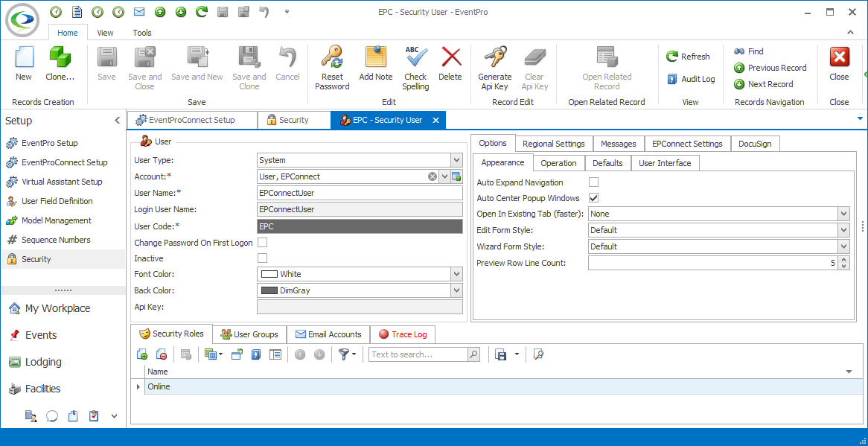This screenshot has height=446, width=868.
Task: Close the EPC - Security User document tab
Action: coord(435,120)
